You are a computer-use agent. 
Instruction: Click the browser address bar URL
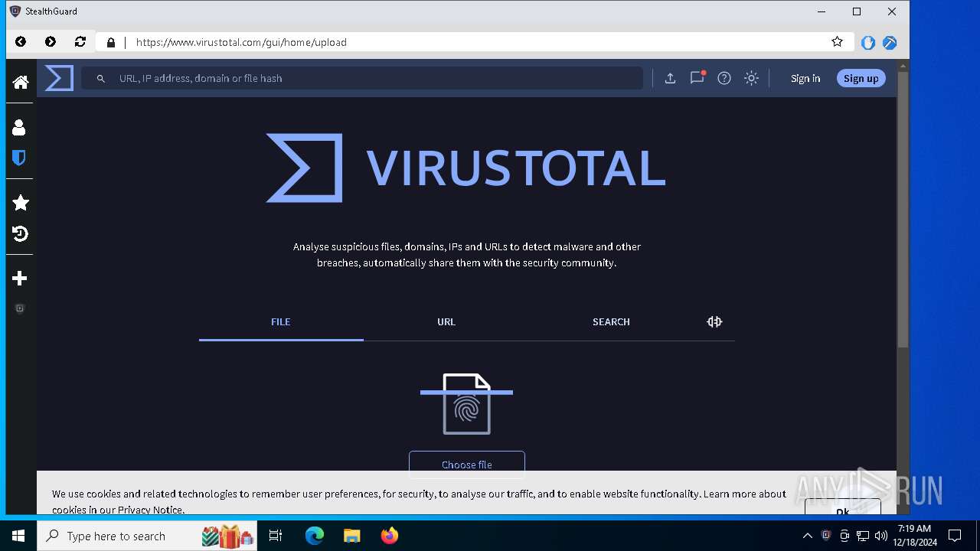(x=241, y=43)
